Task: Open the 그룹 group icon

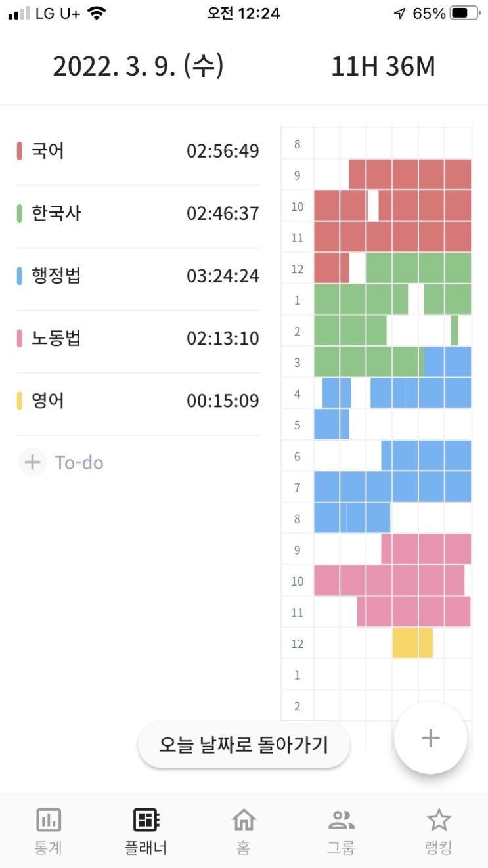Action: pyautogui.click(x=341, y=819)
